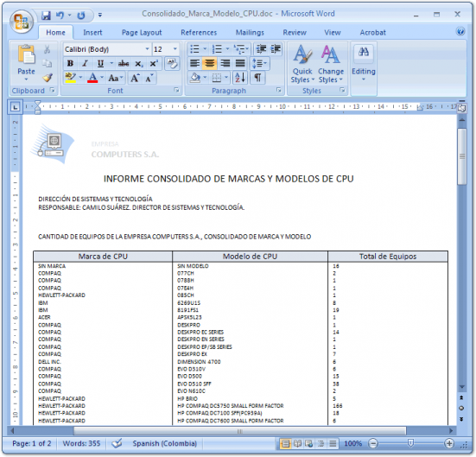Switch to Outline view
The height and width of the screenshot is (457, 476).
coord(321,444)
